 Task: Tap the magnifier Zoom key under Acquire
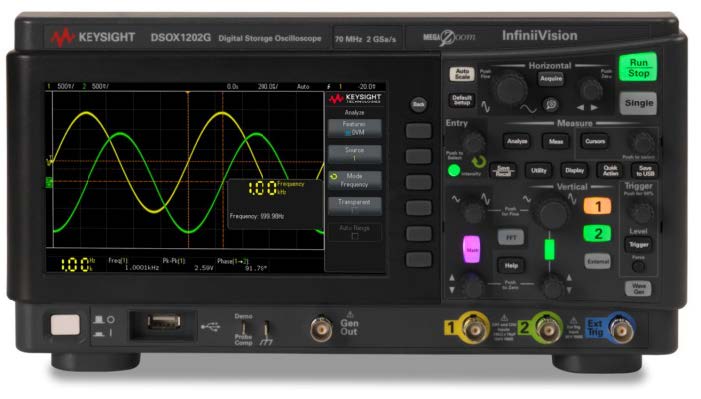tap(551, 105)
